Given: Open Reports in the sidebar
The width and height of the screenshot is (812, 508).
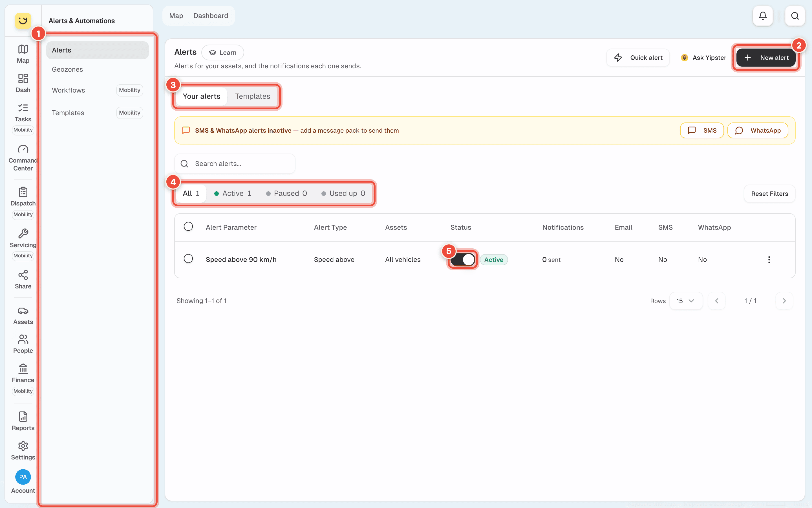Looking at the screenshot, I should tap(23, 421).
